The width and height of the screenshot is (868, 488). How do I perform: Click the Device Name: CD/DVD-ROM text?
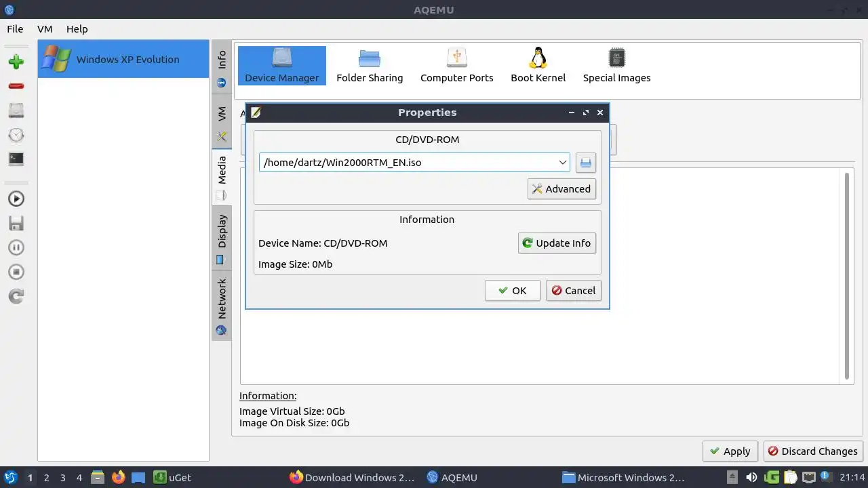(323, 243)
